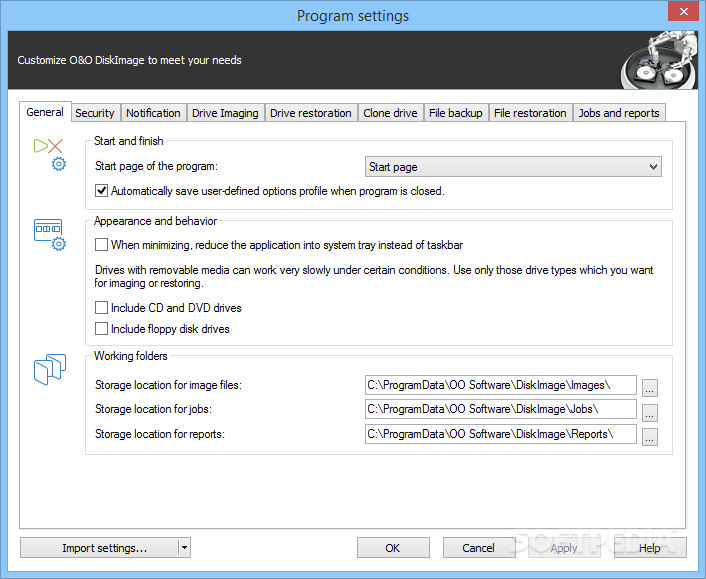Click the image files path field
The height and width of the screenshot is (579, 706).
(x=501, y=385)
